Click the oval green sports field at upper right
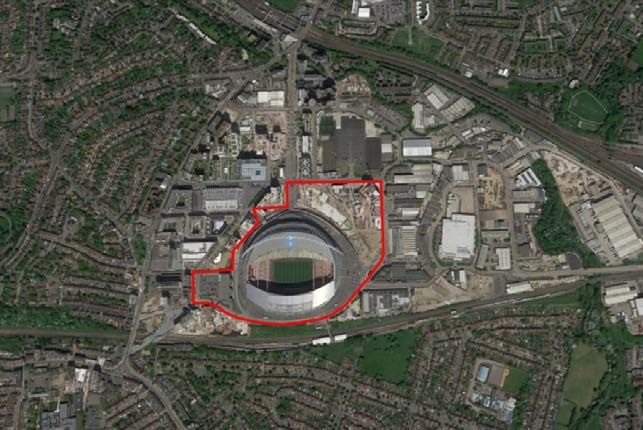This screenshot has height=430, width=643. pyautogui.click(x=587, y=107)
